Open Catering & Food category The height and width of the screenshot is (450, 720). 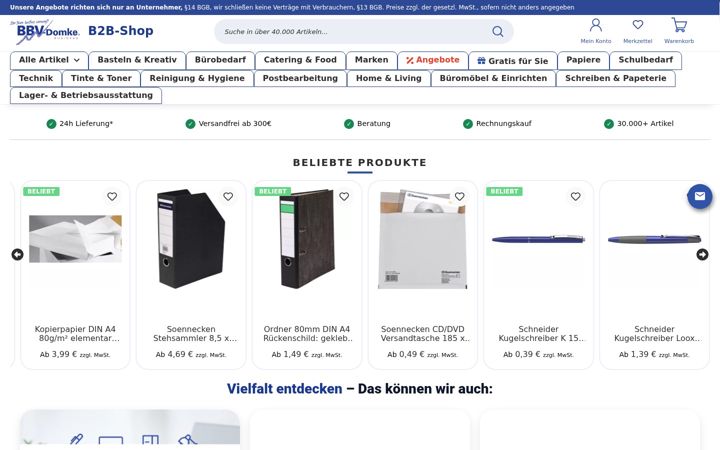(300, 60)
